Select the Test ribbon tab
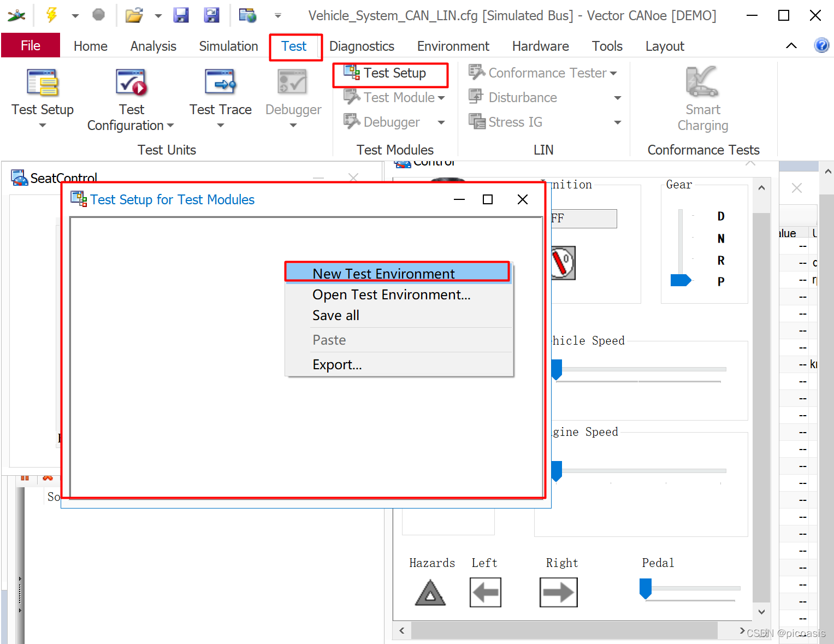This screenshot has height=644, width=834. coord(294,46)
